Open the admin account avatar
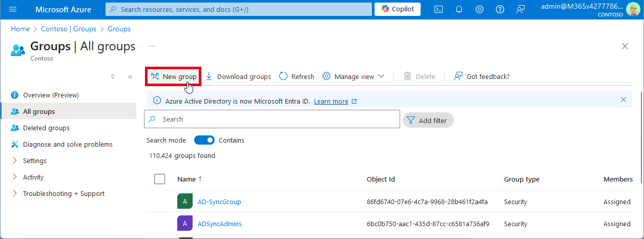 point(632,9)
